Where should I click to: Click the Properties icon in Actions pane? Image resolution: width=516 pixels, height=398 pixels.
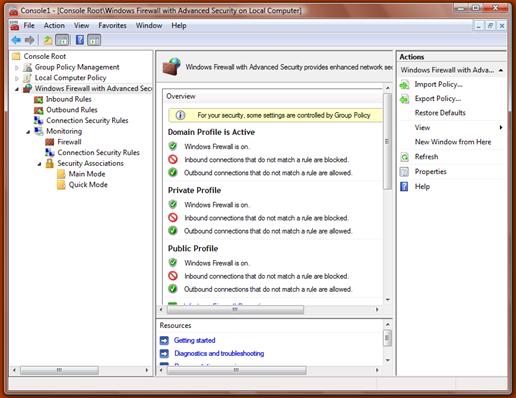tap(404, 172)
